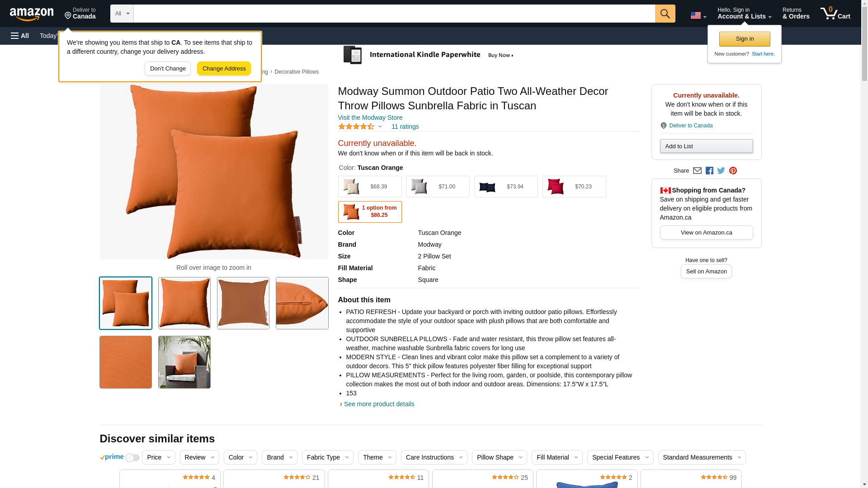Open the All hamburger menu
This screenshot has height=488, width=868.
20,36
